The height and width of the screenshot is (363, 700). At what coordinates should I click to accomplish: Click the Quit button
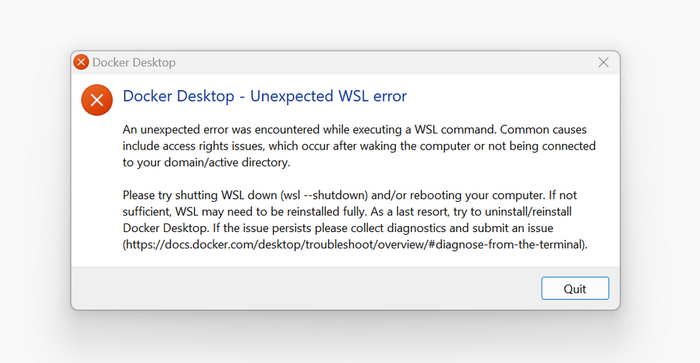click(x=575, y=288)
